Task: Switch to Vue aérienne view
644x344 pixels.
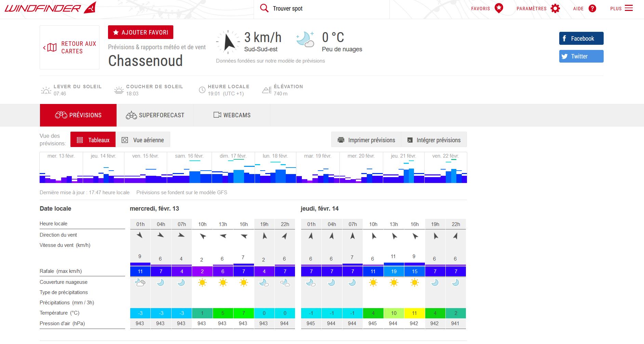Action: pos(143,140)
